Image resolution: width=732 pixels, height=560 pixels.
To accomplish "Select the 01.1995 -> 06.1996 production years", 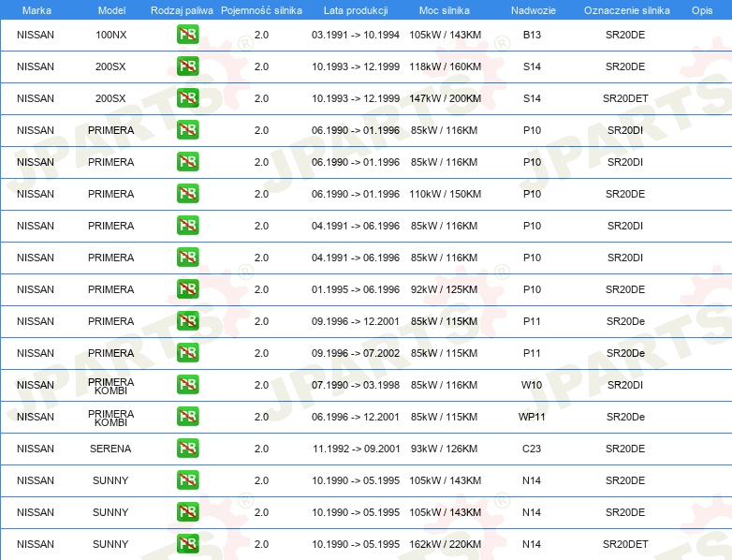I will (356, 289).
